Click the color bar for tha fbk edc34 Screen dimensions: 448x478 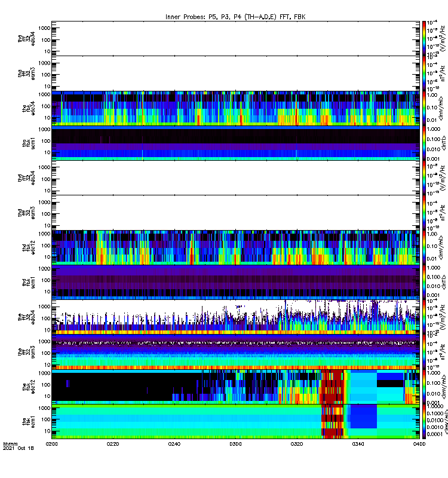click(x=424, y=108)
